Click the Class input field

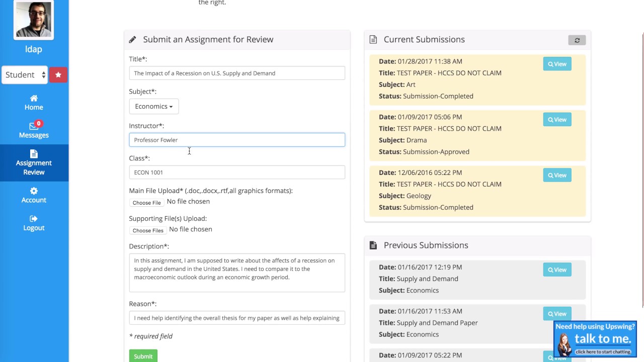[x=236, y=172]
